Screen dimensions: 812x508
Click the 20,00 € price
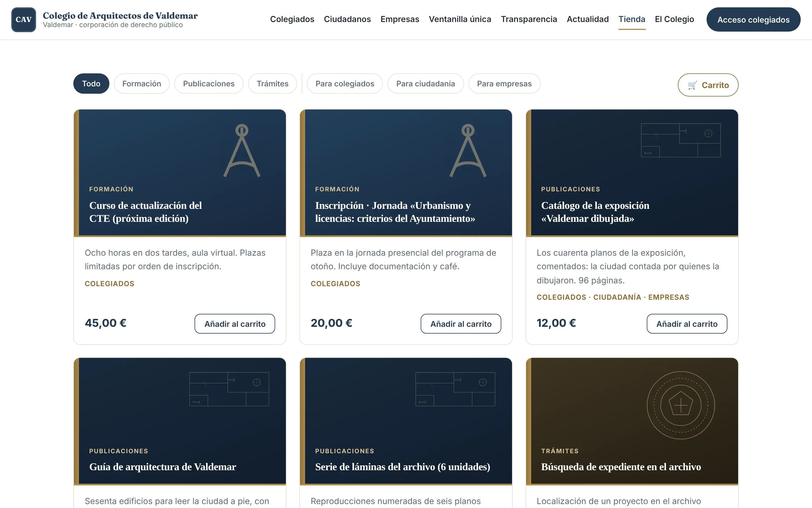tap(332, 323)
